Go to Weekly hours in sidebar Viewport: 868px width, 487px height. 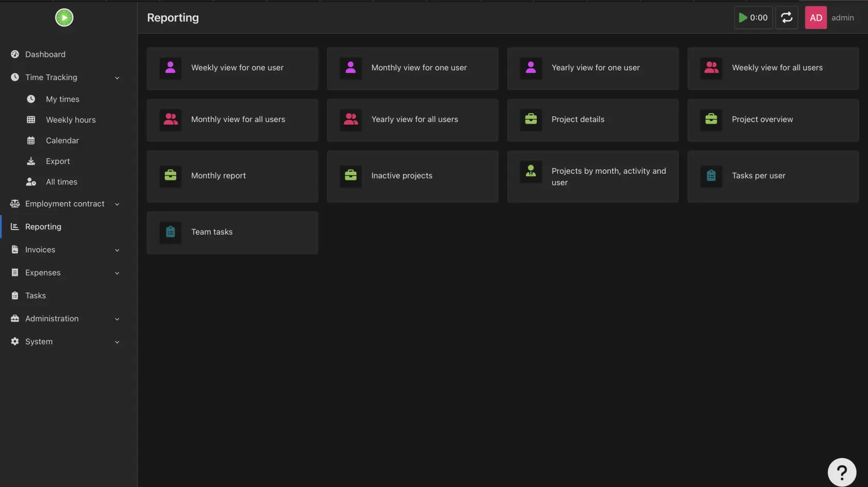(x=71, y=120)
